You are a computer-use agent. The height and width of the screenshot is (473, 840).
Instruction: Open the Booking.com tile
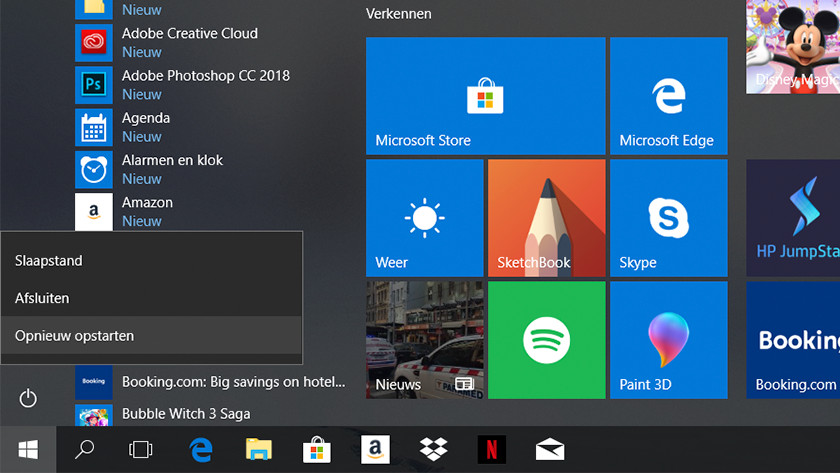point(793,340)
